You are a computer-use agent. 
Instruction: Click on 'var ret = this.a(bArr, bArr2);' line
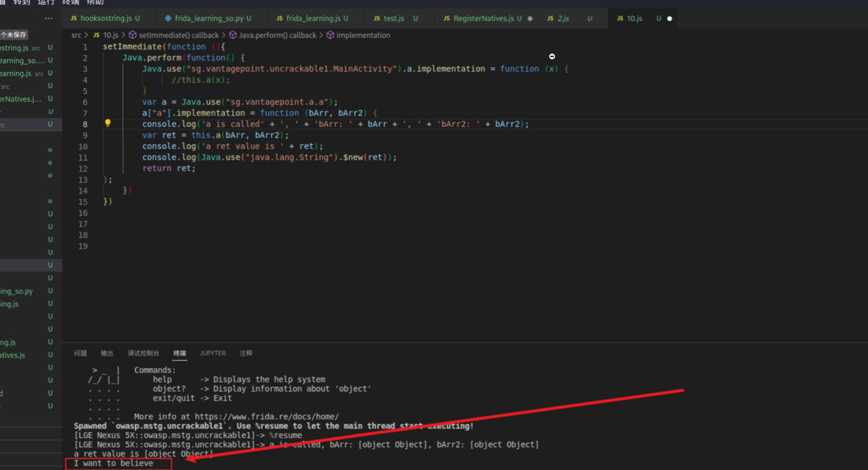click(215, 135)
